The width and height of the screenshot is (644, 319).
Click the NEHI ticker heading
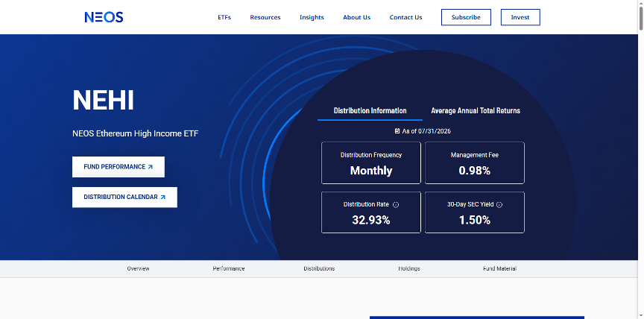[103, 100]
